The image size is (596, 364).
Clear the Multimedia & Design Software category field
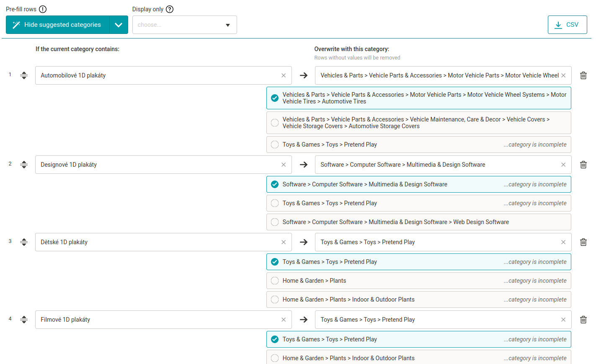tap(563, 165)
